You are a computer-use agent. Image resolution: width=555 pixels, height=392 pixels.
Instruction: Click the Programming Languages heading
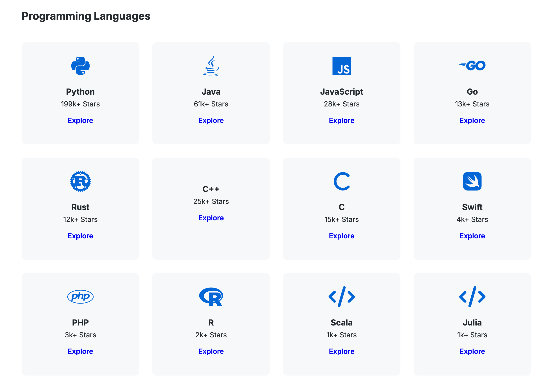pos(86,16)
